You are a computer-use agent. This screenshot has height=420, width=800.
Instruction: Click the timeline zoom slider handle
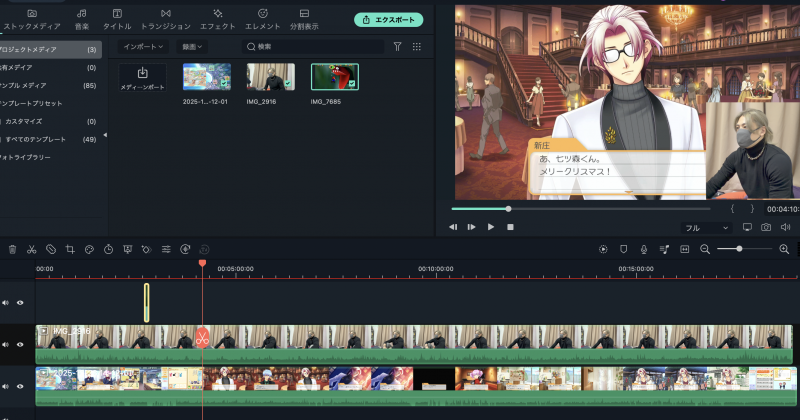(x=739, y=249)
